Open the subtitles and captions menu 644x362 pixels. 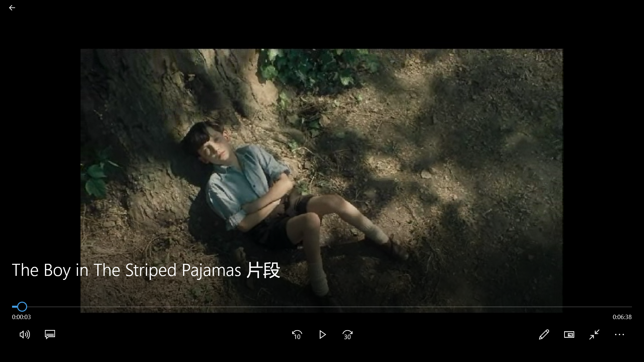50,335
